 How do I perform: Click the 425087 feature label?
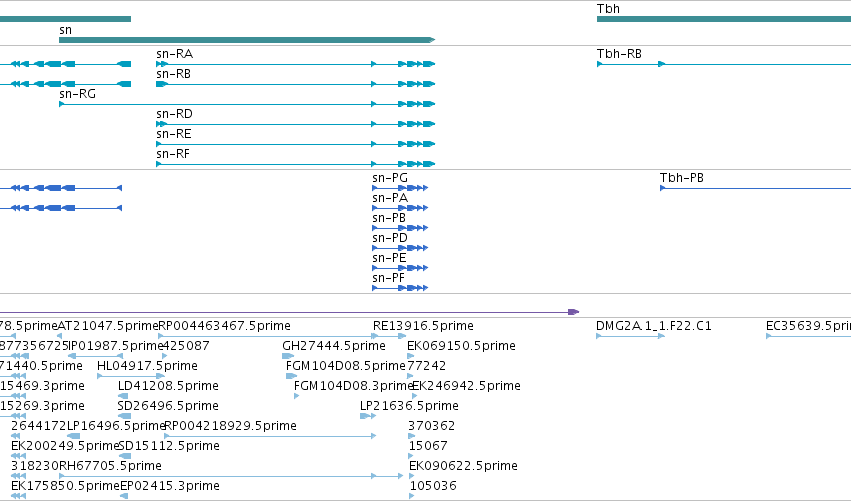(x=187, y=346)
